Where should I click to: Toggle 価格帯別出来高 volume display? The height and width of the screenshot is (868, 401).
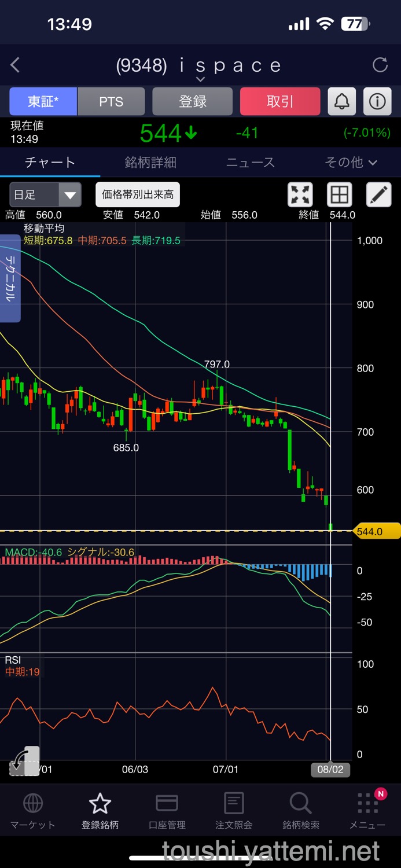(138, 195)
